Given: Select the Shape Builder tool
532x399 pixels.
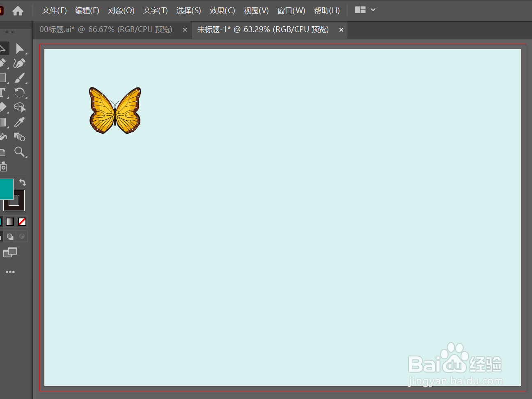Looking at the screenshot, I should click(x=19, y=108).
